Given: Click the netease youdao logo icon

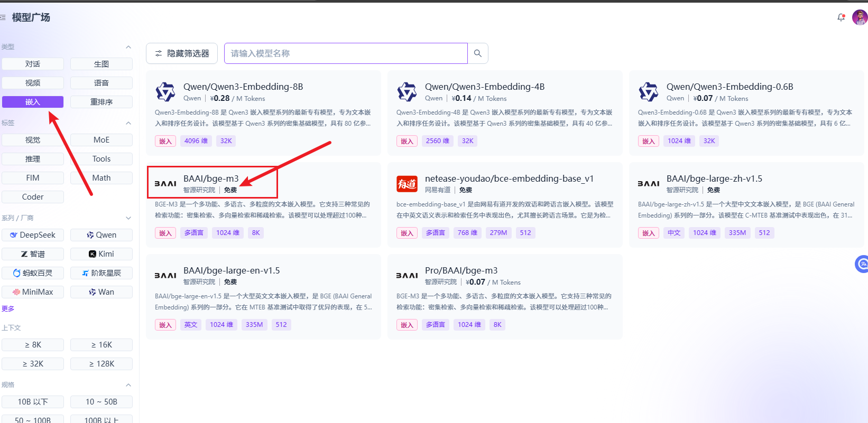Looking at the screenshot, I should (407, 184).
